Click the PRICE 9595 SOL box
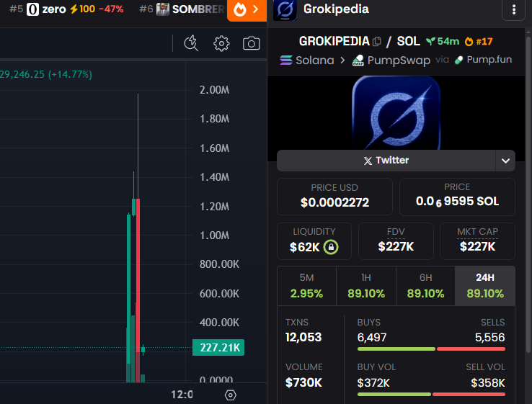 click(x=457, y=197)
